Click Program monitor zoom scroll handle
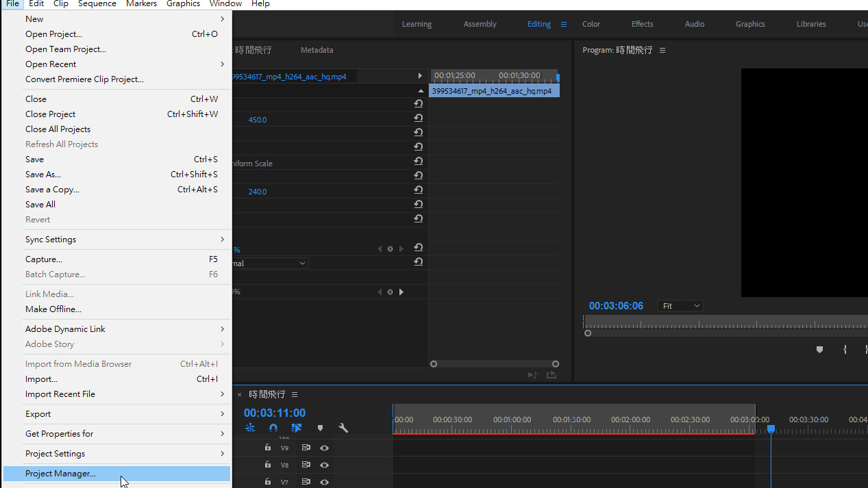 (x=588, y=333)
